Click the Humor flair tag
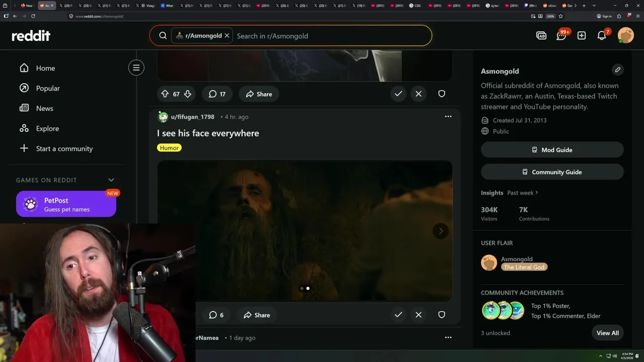 point(169,148)
